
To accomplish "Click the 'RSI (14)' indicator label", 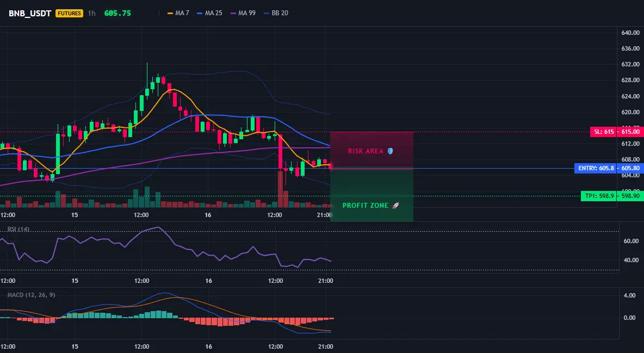I will coord(18,230).
